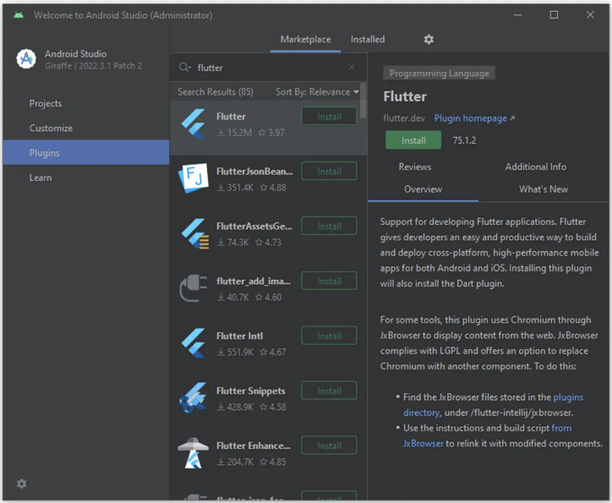Image resolution: width=612 pixels, height=503 pixels.
Task: Minimize the Android Studio window
Action: tap(518, 15)
